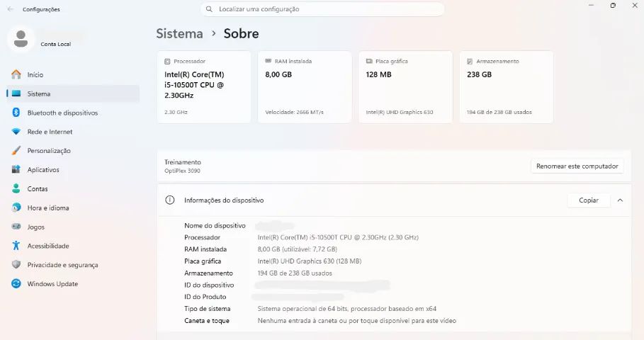Collapse Informações do dispositivo section chevron
644x340 pixels.
pyautogui.click(x=620, y=200)
